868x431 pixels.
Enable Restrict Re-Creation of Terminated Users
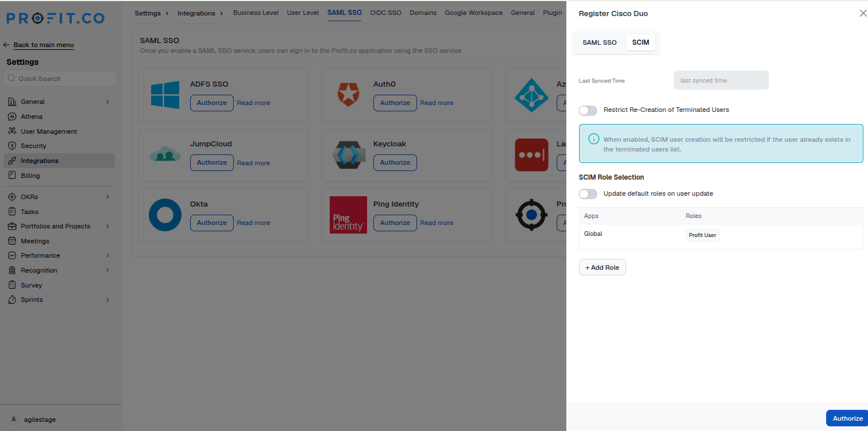tap(588, 110)
